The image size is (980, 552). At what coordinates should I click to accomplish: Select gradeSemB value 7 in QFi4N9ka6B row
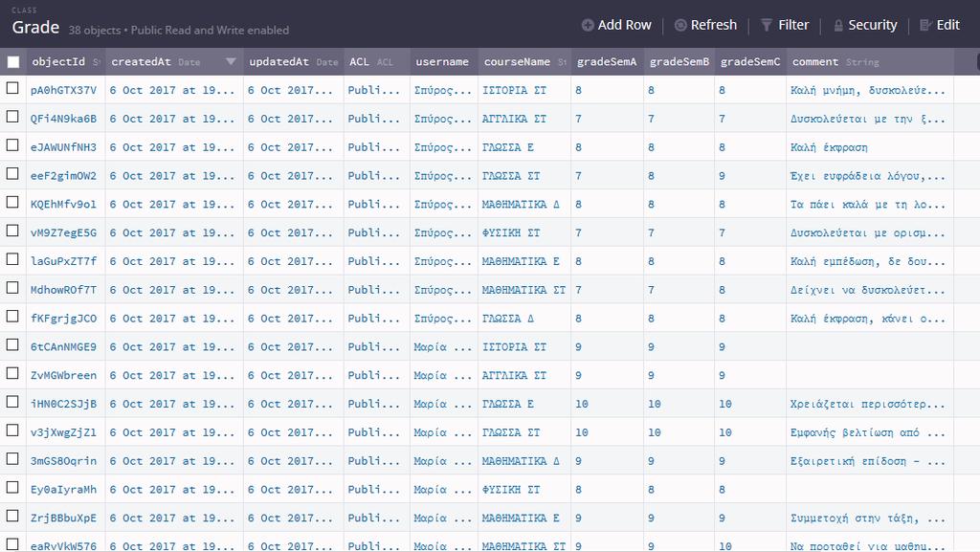(x=679, y=119)
